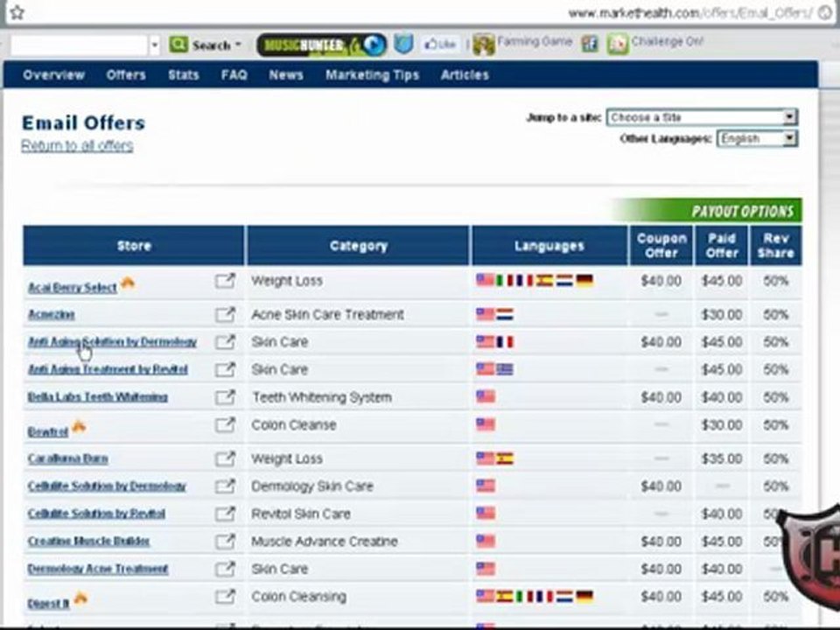The height and width of the screenshot is (630, 840).
Task: Select the News menu item
Action: pyautogui.click(x=286, y=75)
